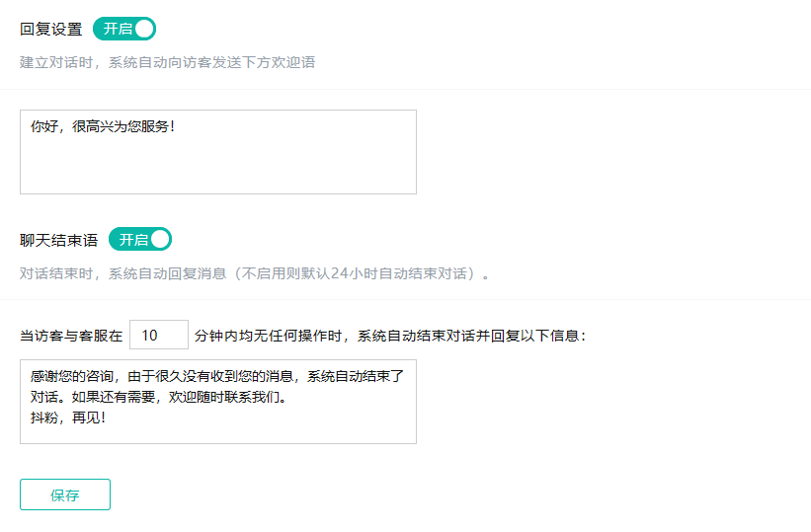Click 开启 text inside the 聊天结束语 toggle
The image size is (811, 532).
133,240
